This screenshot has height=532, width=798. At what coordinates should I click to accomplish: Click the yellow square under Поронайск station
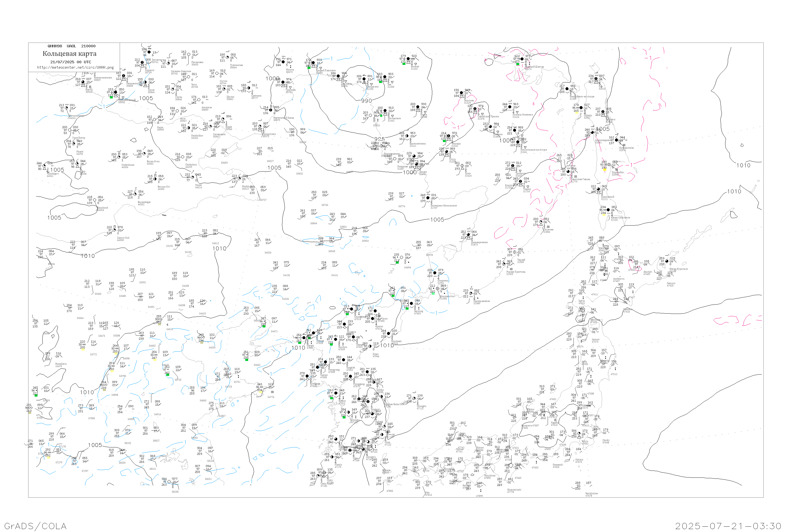[604, 170]
